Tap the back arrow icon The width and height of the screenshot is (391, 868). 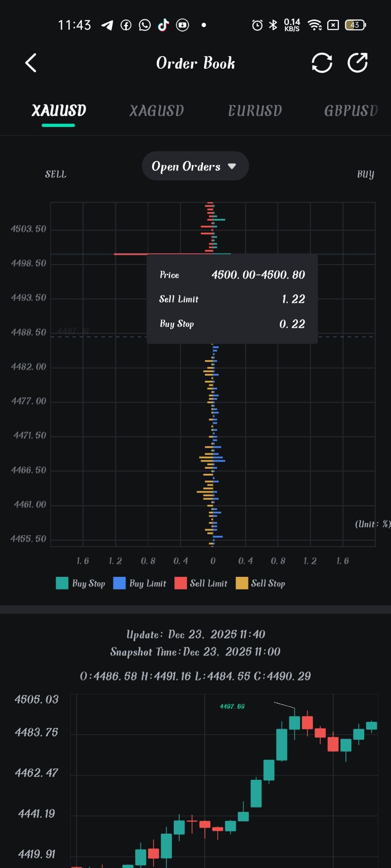click(x=31, y=63)
